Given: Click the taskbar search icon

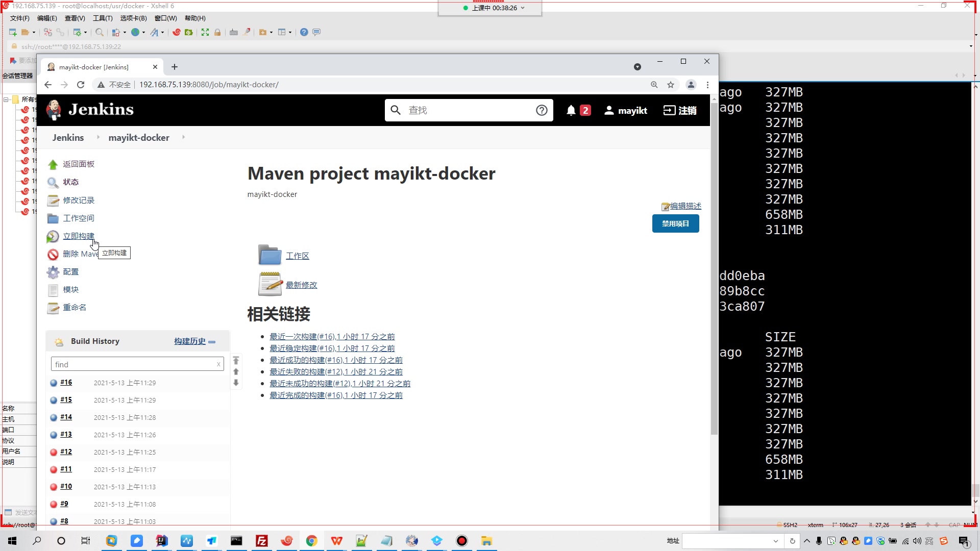Looking at the screenshot, I should [x=37, y=541].
